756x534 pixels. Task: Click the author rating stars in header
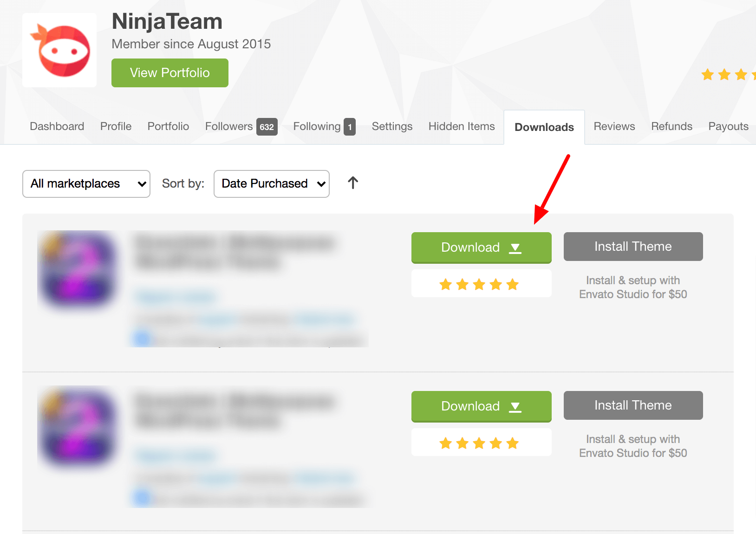pos(728,74)
